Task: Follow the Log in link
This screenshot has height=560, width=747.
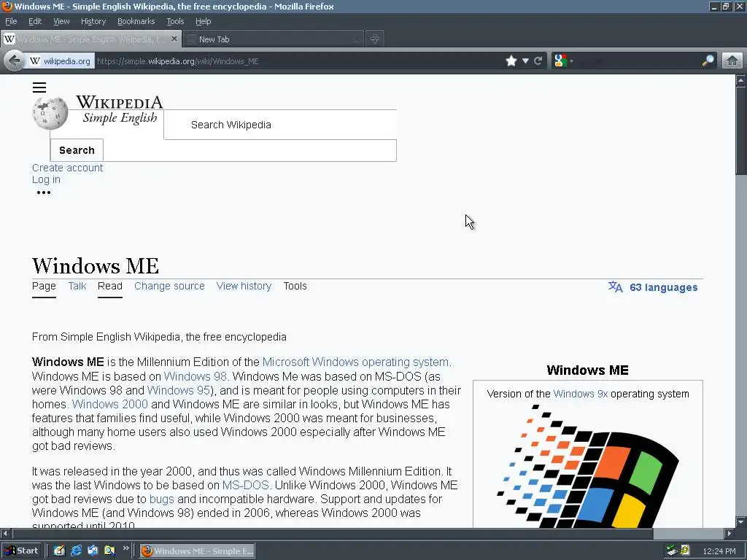Action: point(46,179)
